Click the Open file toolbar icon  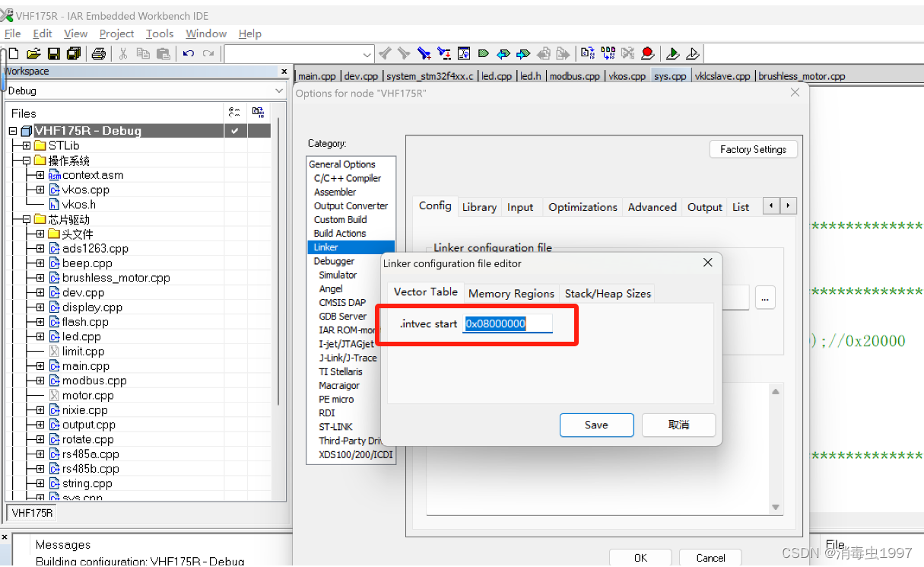click(x=33, y=53)
